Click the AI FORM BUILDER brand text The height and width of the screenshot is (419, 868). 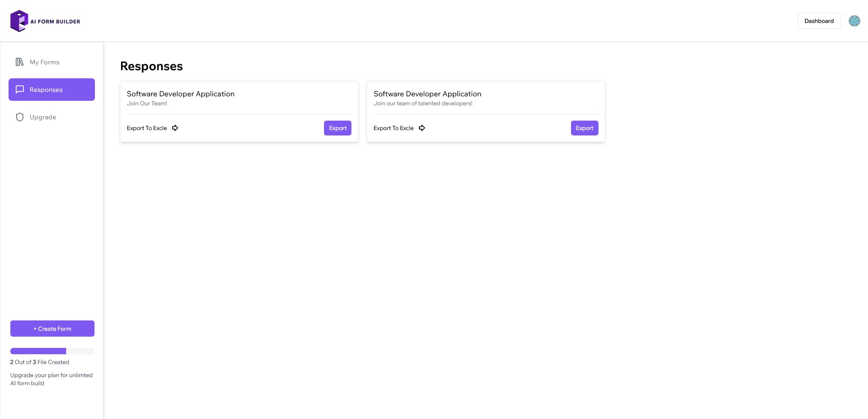pos(55,22)
